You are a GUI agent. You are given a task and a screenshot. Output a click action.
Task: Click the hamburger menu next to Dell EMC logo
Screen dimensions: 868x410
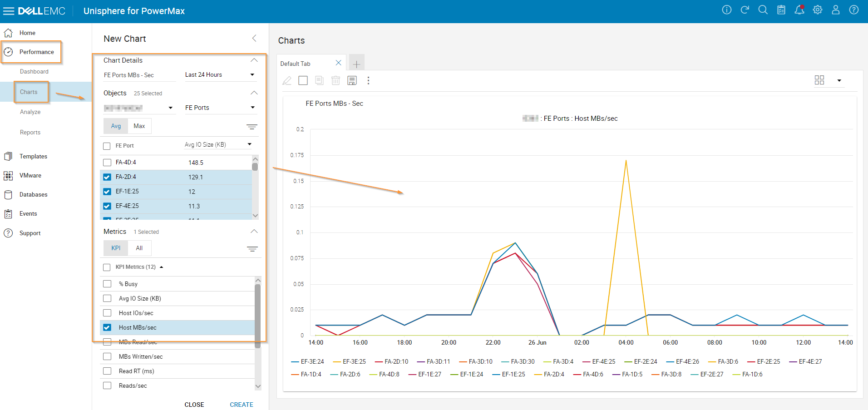[8, 10]
